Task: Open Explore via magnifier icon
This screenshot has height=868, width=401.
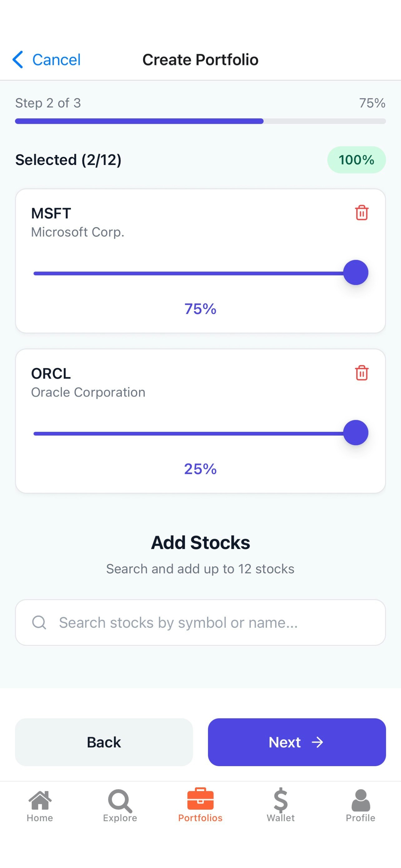Action: [x=120, y=800]
